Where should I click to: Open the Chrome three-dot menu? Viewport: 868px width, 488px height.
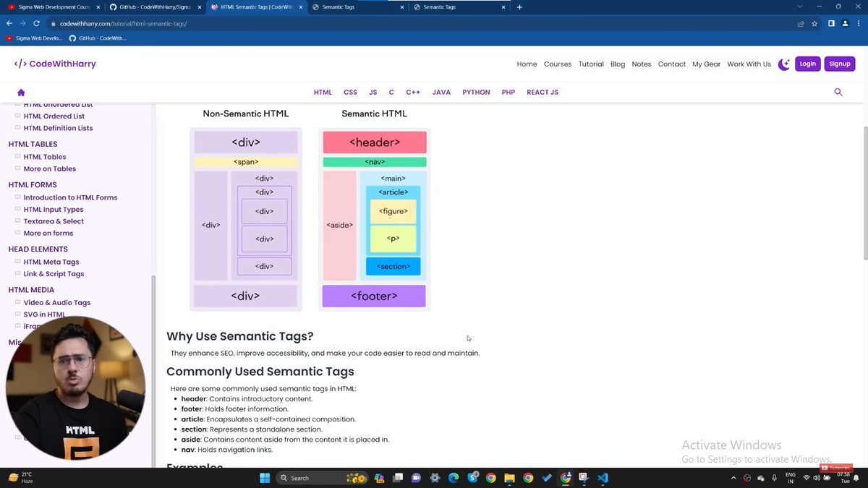(859, 23)
